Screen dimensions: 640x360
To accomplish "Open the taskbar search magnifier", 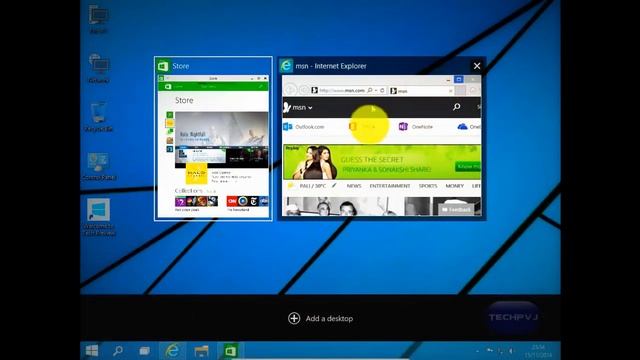I will pos(118,351).
